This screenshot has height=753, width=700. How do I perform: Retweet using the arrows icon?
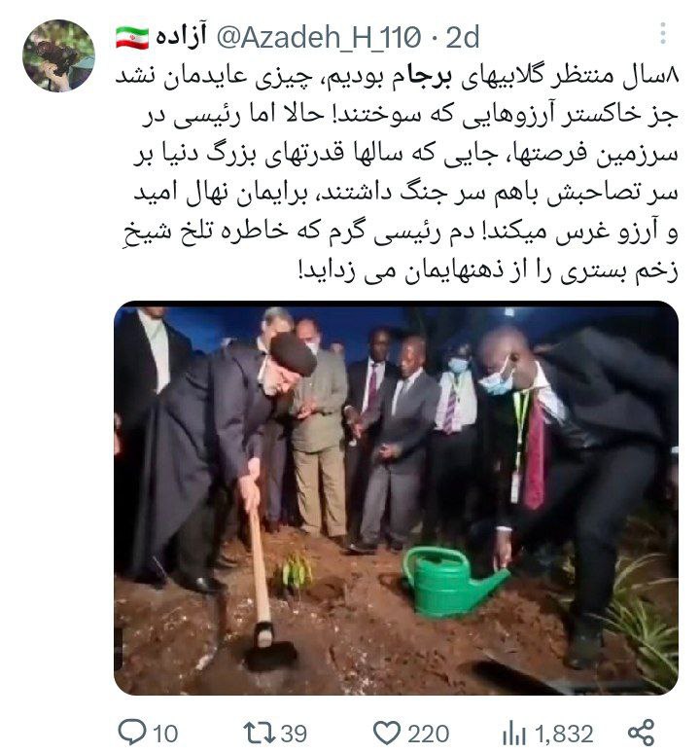[259, 734]
